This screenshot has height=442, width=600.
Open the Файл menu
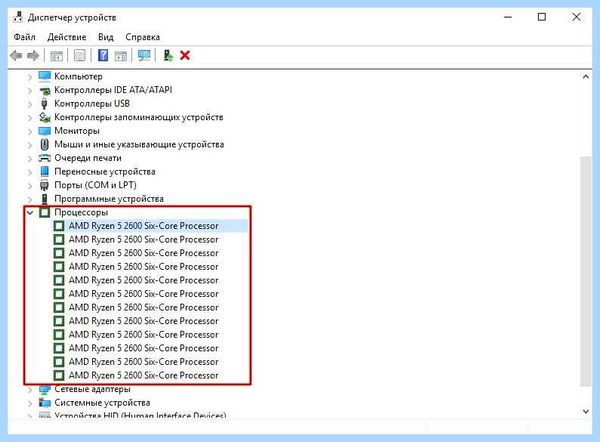pos(24,37)
